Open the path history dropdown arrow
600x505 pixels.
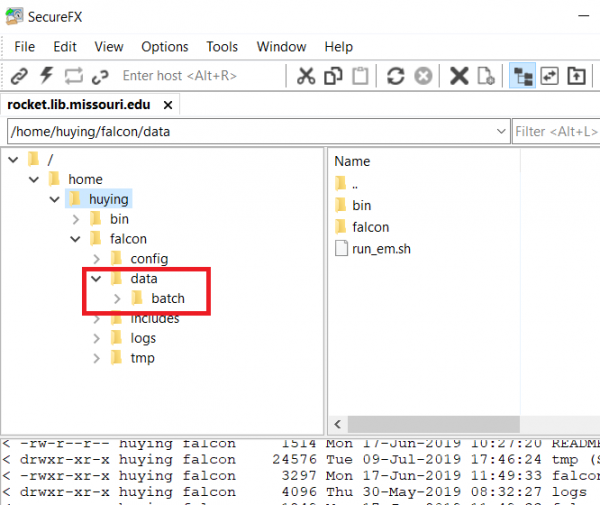click(501, 131)
